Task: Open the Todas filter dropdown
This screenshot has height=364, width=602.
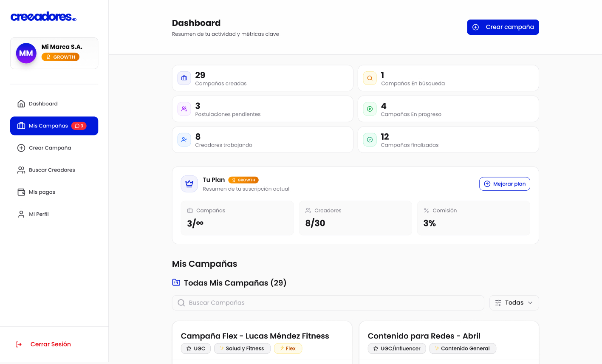Action: (x=514, y=303)
